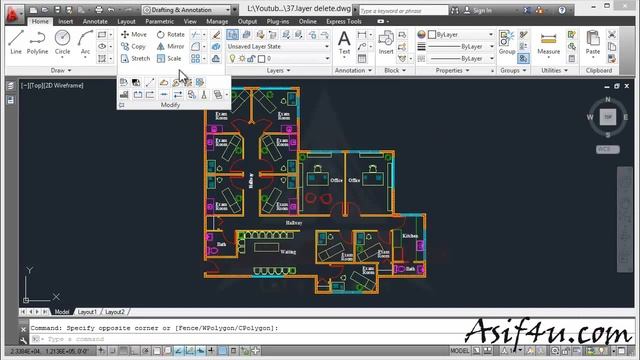Screen dimensions: 640x360
Task: Expand the Utilities panel
Action: pyautogui.click(x=554, y=71)
